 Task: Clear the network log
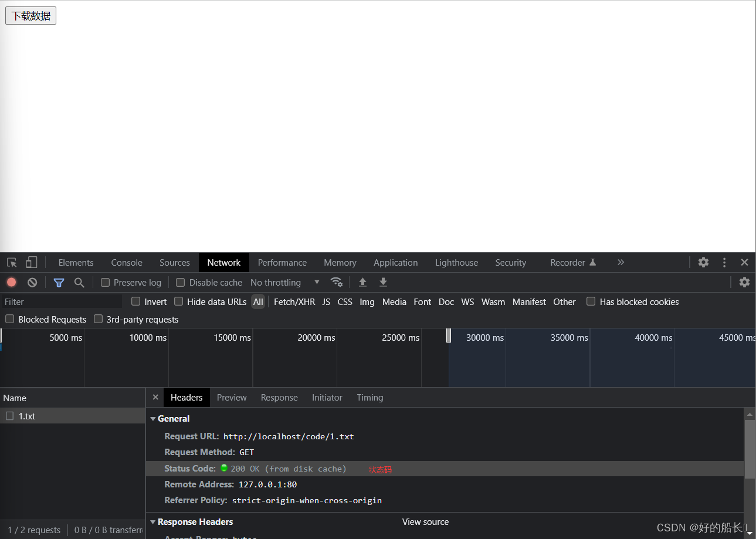point(32,282)
